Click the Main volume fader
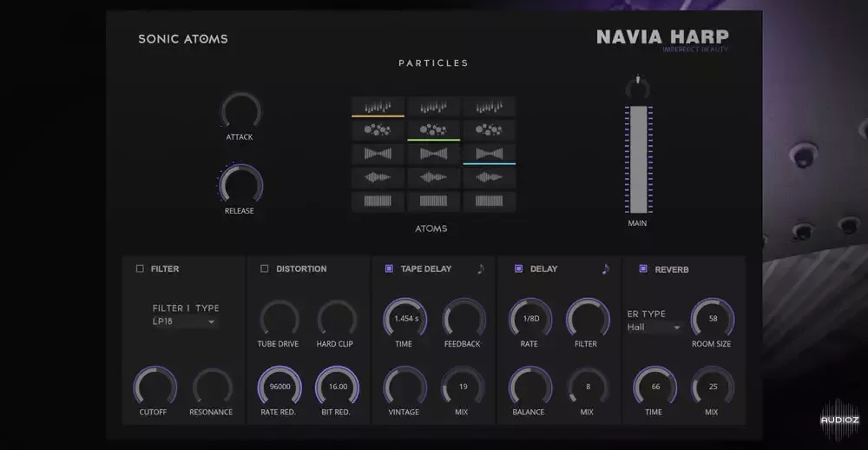This screenshot has width=868, height=450. click(x=638, y=160)
